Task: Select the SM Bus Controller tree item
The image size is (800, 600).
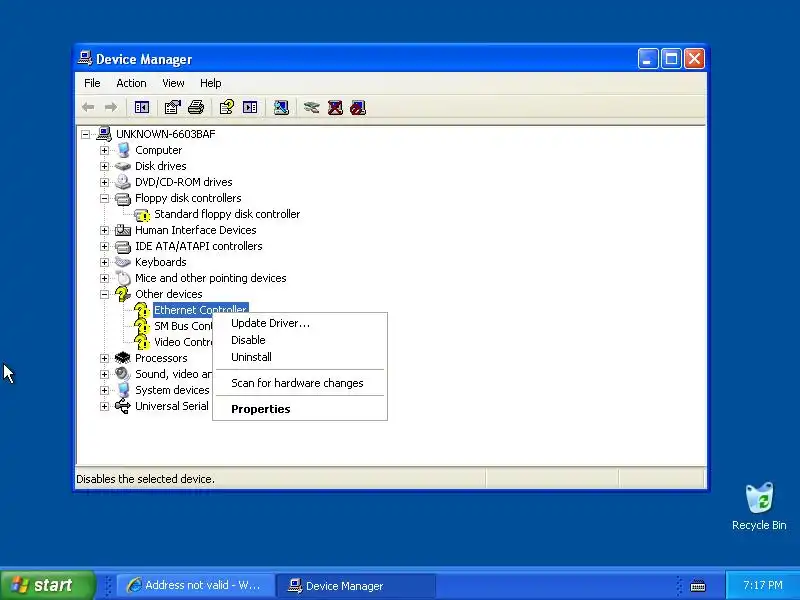Action: tap(183, 326)
